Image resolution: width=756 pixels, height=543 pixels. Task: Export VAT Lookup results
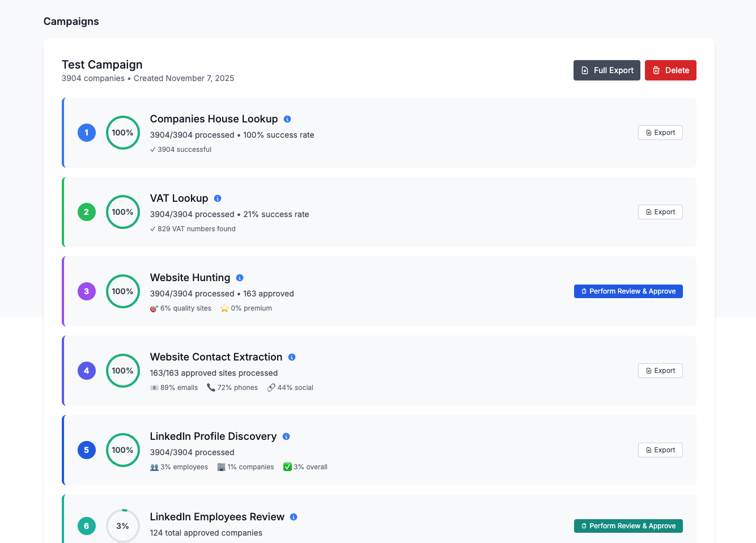tap(660, 212)
